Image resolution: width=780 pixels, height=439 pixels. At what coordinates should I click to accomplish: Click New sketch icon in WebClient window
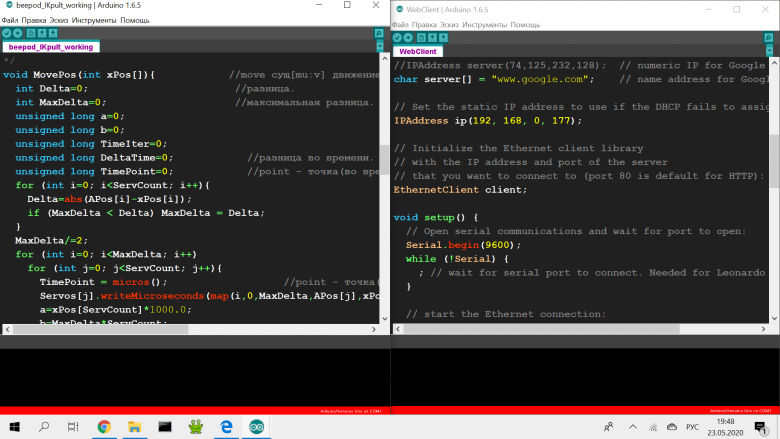point(421,38)
